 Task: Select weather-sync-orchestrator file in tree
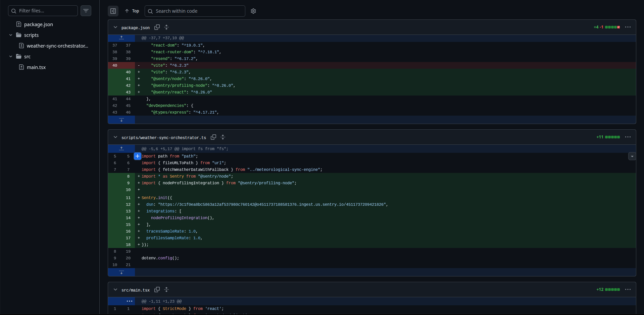(x=57, y=46)
